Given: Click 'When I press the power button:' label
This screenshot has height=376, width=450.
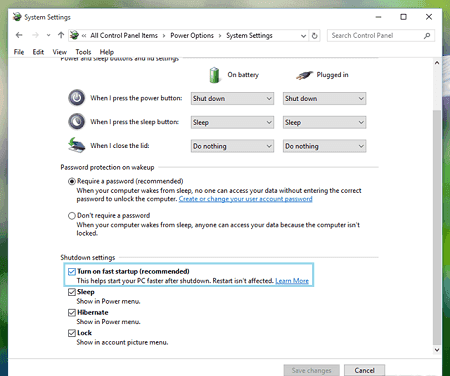Looking at the screenshot, I should coord(136,98).
